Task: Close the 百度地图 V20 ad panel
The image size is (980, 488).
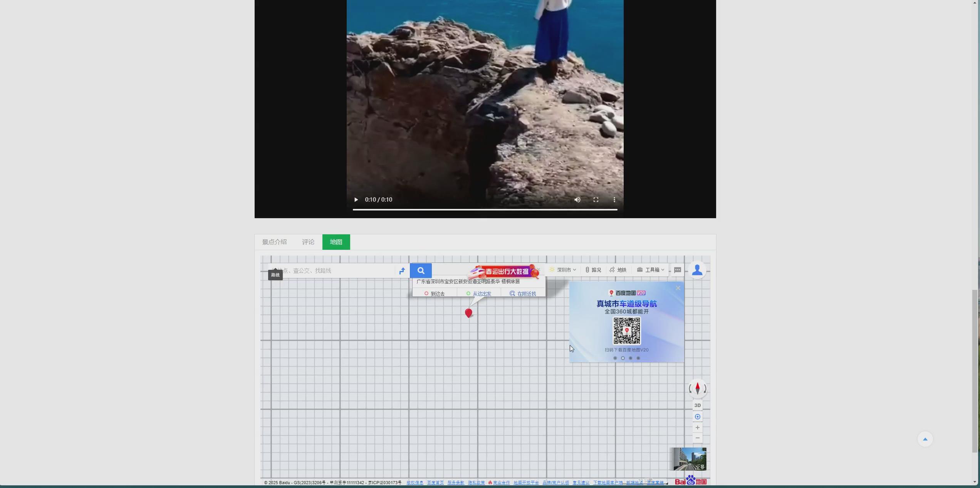Action: [x=678, y=288]
